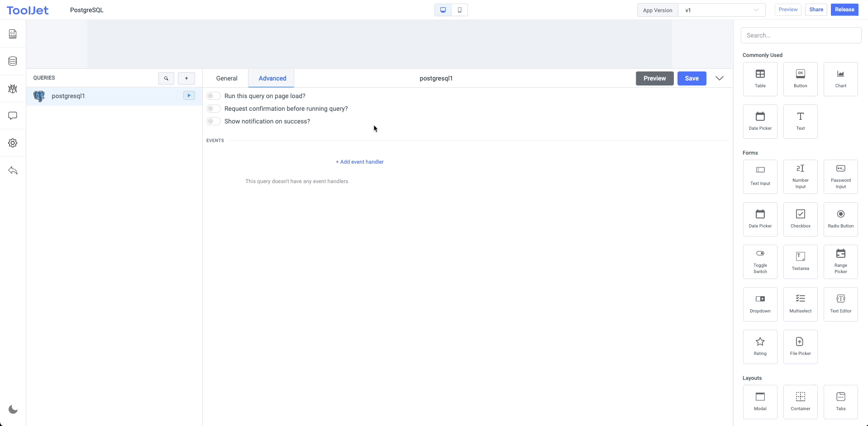This screenshot has height=426, width=868.
Task: Collapse query panel using chevron arrow
Action: pyautogui.click(x=719, y=78)
